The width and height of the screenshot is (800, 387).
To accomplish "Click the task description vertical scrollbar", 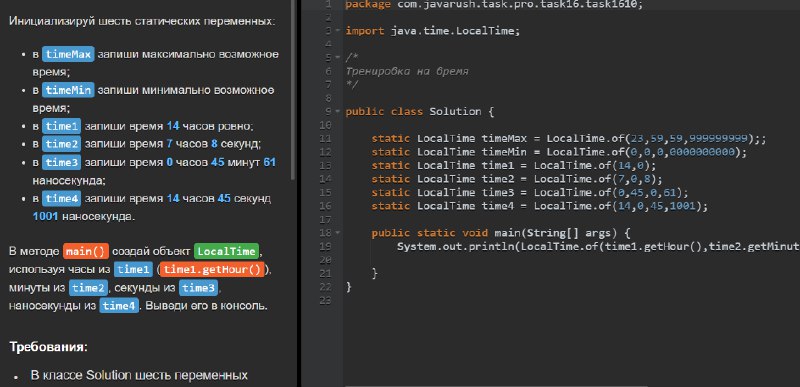I will point(293,89).
